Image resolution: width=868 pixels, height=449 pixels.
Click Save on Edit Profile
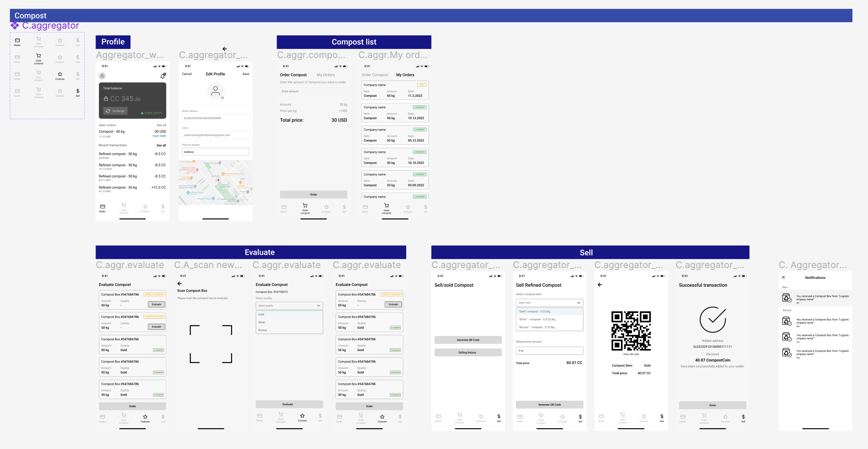coord(246,74)
